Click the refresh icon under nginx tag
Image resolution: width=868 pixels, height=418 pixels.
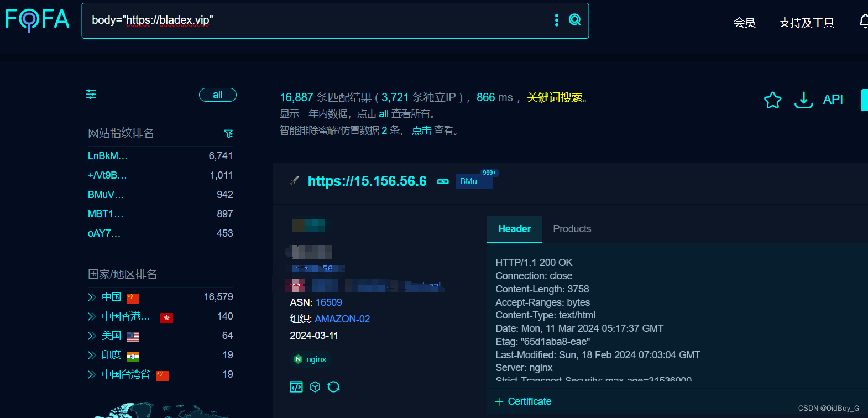tap(333, 386)
